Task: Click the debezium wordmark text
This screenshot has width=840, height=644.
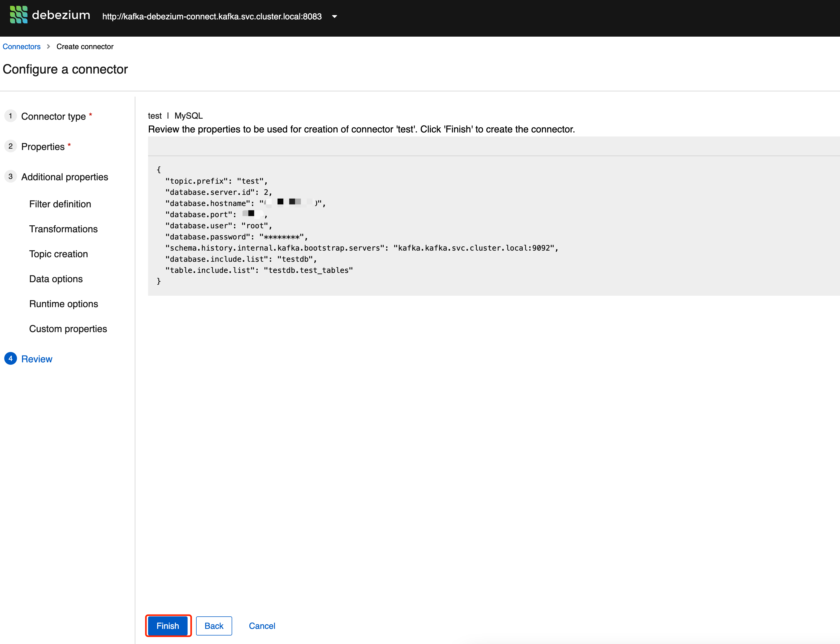Action: tap(61, 15)
